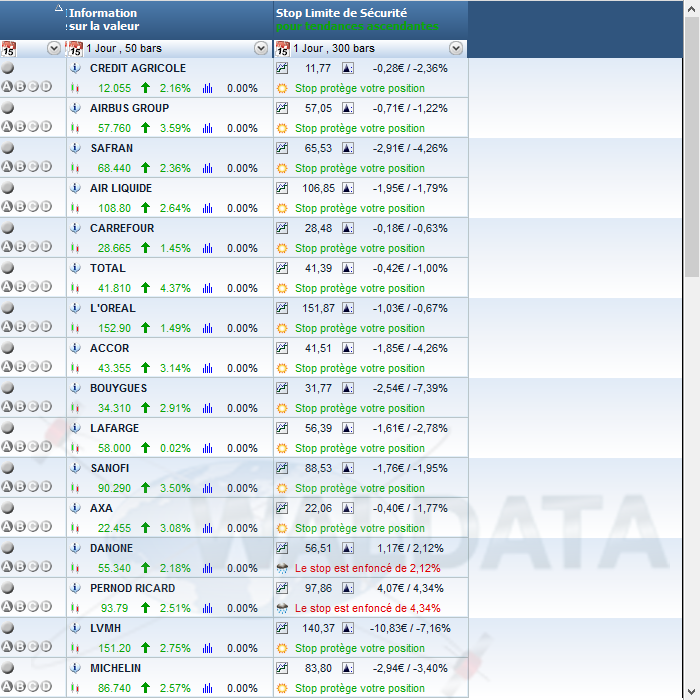Click calendar icon beside '1 Jour , 50 bars'

(x=75, y=49)
